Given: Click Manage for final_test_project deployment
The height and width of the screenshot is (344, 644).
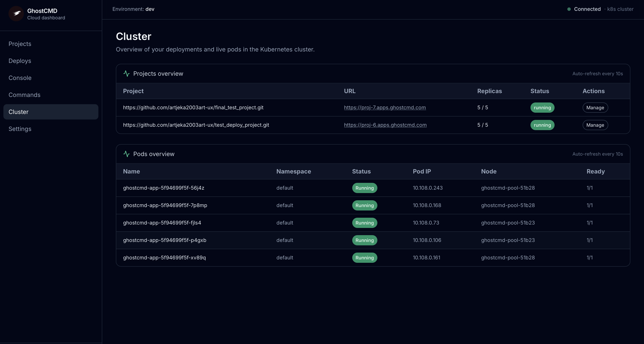Looking at the screenshot, I should (x=595, y=107).
